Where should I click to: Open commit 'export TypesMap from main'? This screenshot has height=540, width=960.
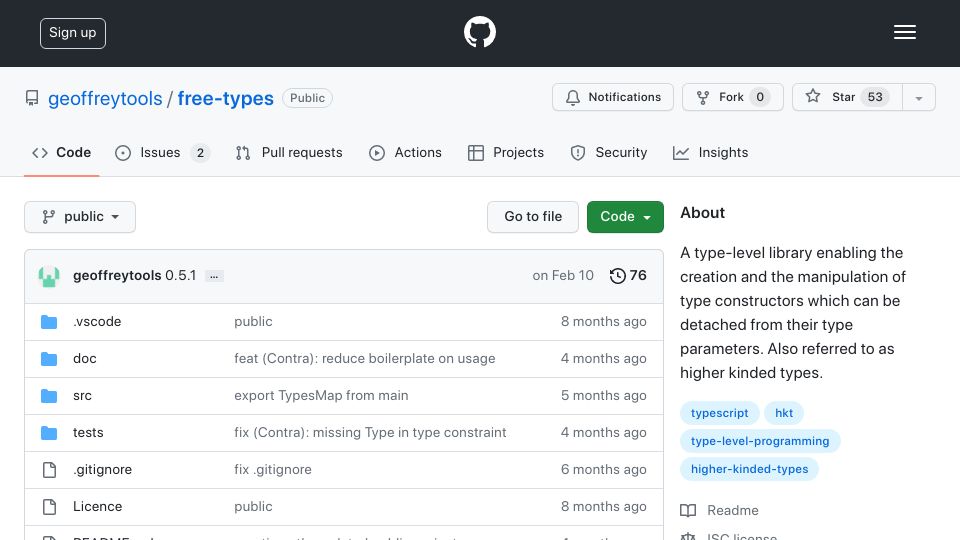click(321, 396)
